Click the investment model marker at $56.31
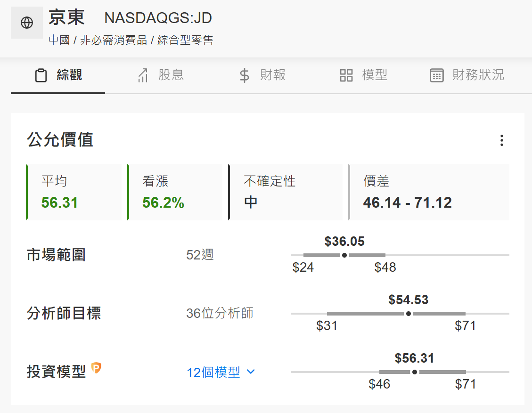Image resolution: width=532 pixels, height=413 pixels. pyautogui.click(x=415, y=372)
